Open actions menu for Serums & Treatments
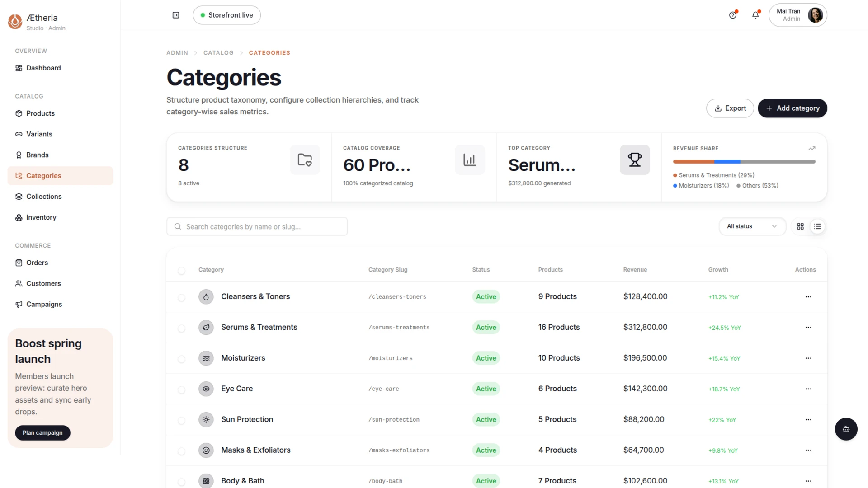The height and width of the screenshot is (488, 868). 808,328
